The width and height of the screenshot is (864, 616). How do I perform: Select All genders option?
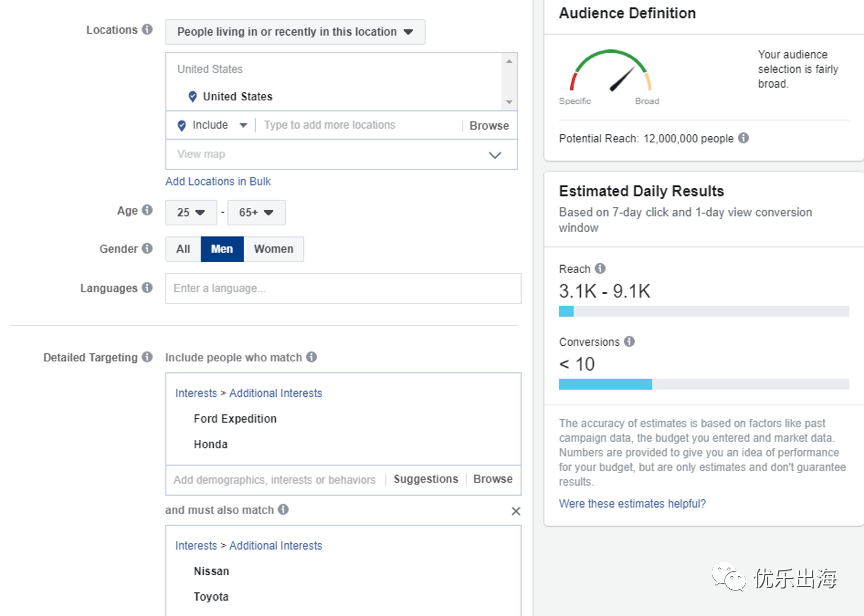183,249
